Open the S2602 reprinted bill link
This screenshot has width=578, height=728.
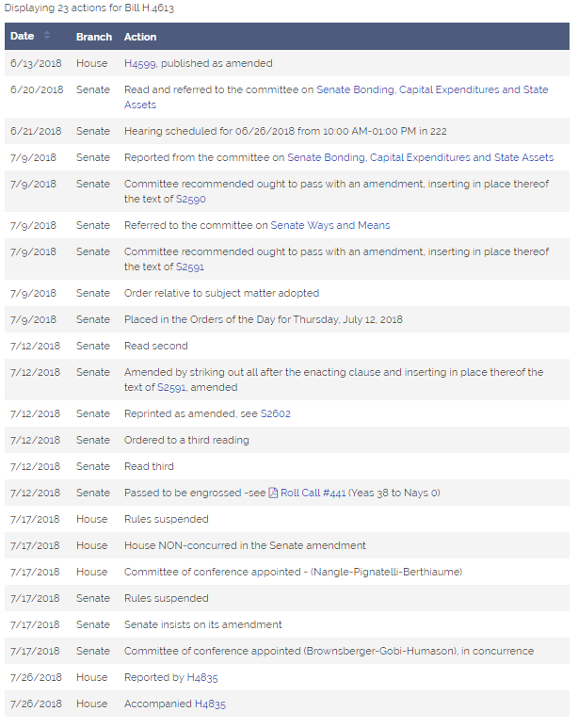(x=275, y=414)
